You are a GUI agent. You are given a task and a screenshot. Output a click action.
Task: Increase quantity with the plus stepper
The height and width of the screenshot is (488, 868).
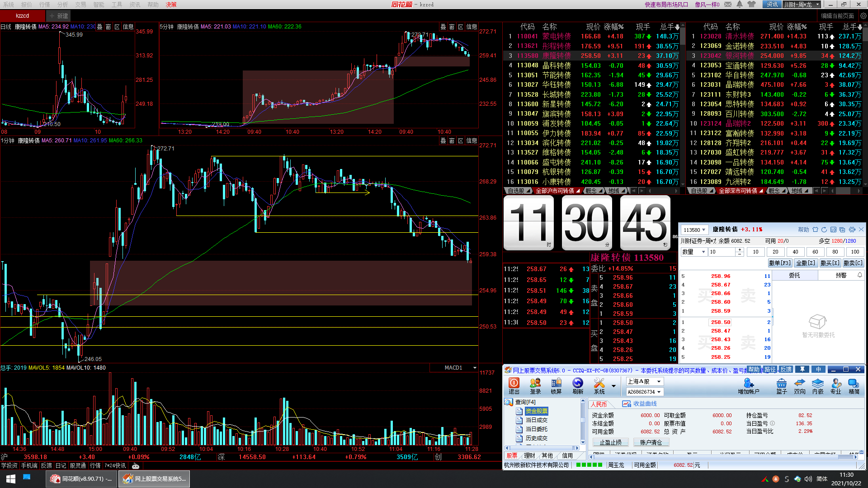[740, 250]
